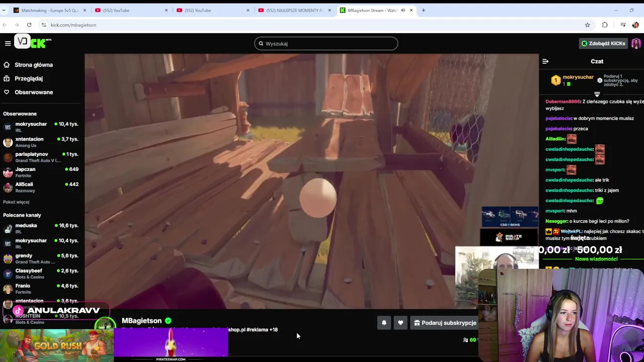
Task: Click the viewer count icon
Action: pos(466,340)
